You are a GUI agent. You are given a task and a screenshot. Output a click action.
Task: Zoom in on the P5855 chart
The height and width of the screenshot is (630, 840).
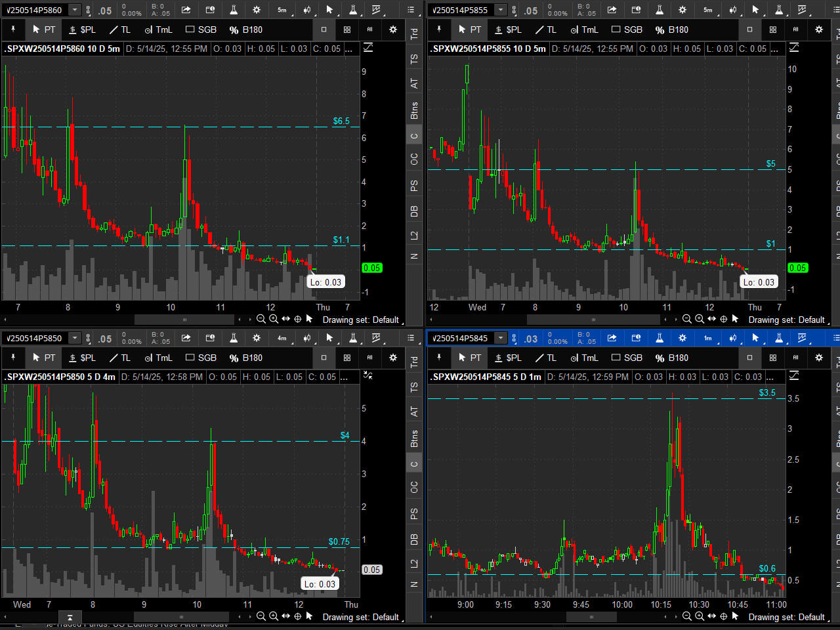(700, 319)
